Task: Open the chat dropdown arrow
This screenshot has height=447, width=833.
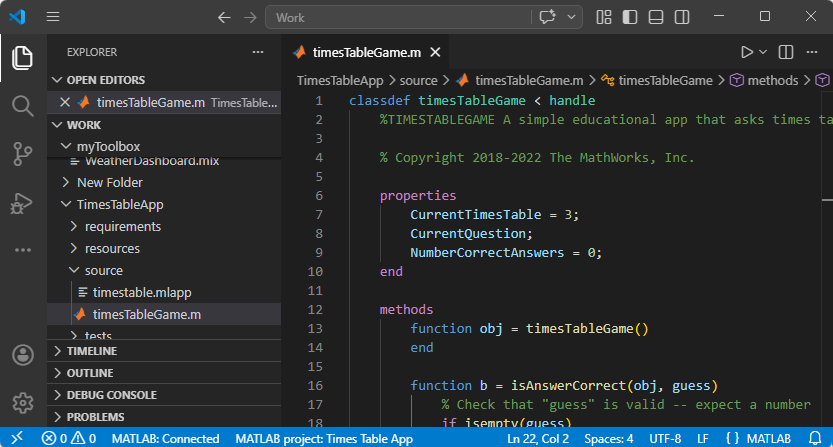Action: (x=571, y=17)
